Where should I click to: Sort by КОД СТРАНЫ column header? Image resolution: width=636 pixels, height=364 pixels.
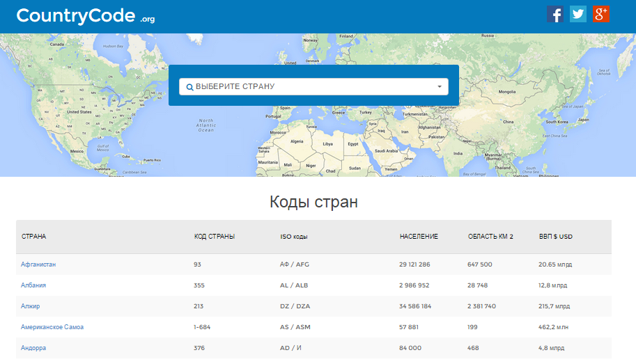(215, 237)
